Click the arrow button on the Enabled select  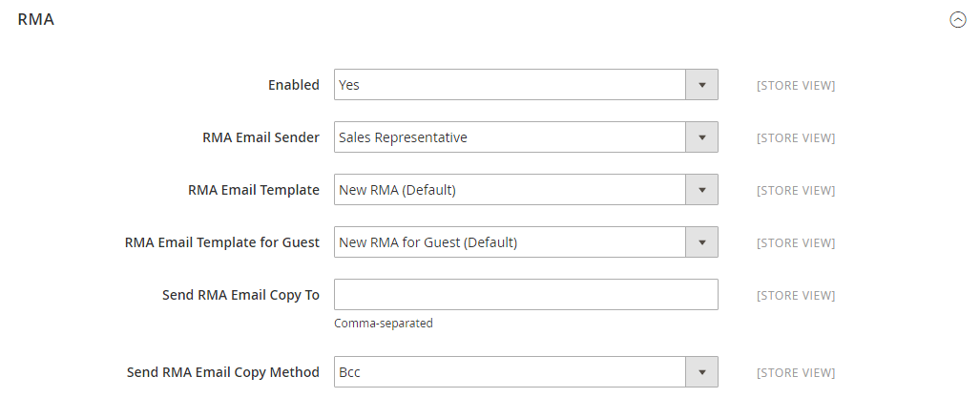pos(701,85)
